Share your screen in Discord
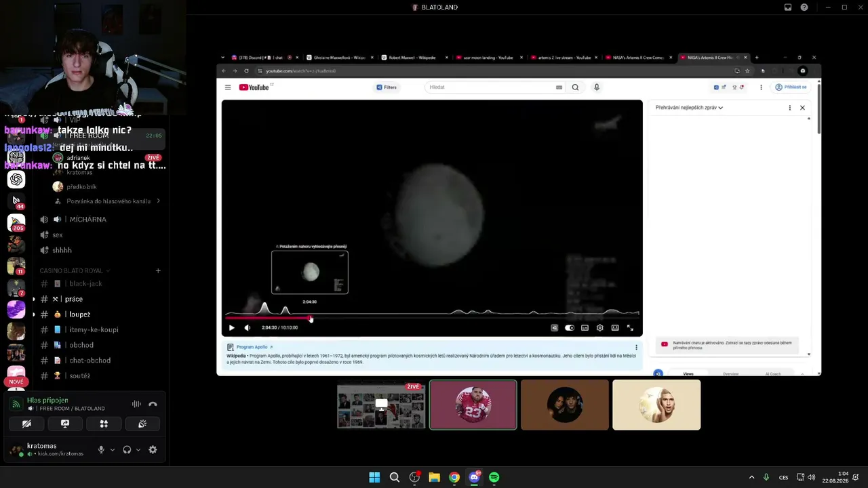This screenshot has height=488, width=868. 65,424
